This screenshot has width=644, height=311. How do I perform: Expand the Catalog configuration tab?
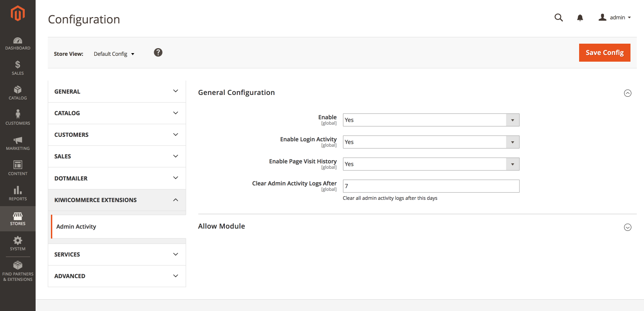[x=117, y=113]
